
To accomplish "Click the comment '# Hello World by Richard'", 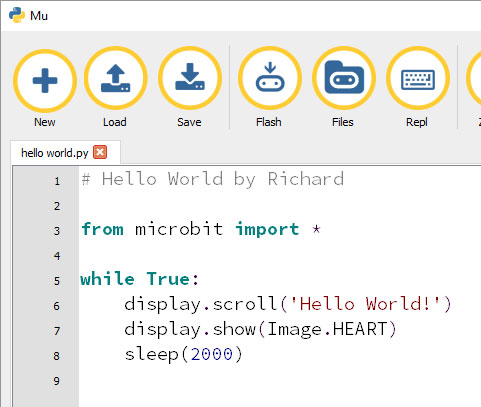I will point(213,179).
